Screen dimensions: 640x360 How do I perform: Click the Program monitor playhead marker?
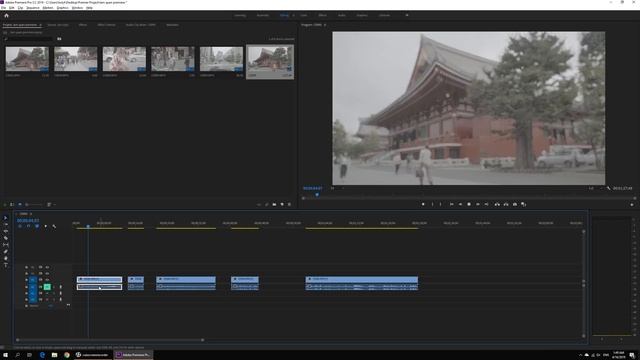tap(317, 195)
